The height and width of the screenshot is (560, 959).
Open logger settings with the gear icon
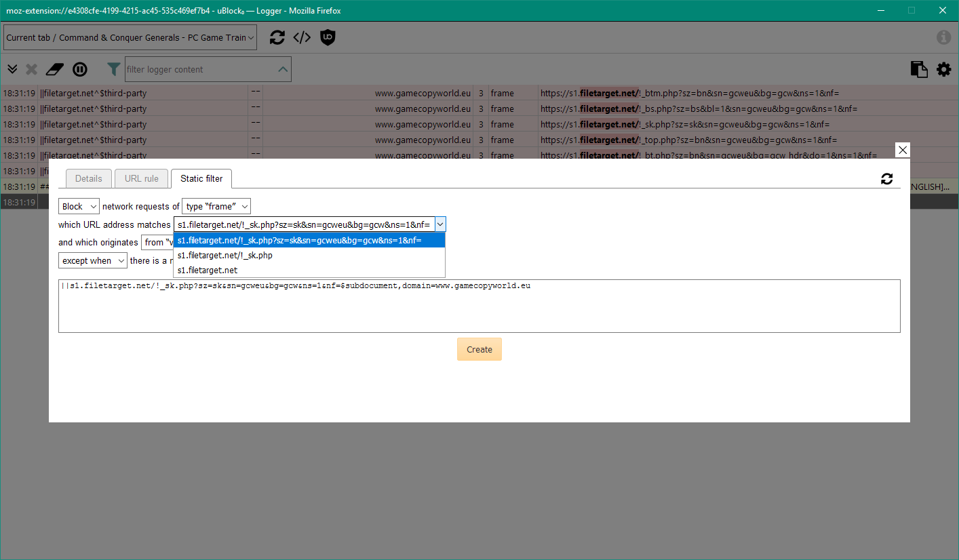point(943,69)
